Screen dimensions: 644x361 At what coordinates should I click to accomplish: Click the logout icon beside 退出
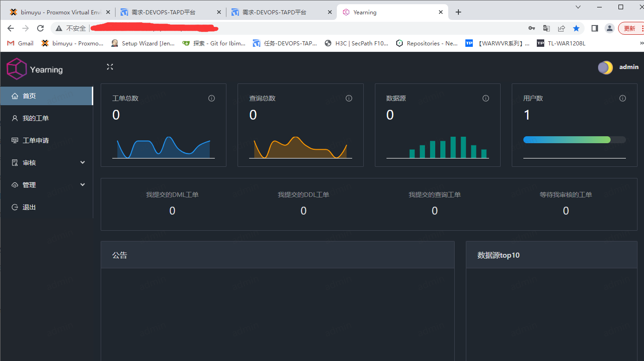coord(15,207)
